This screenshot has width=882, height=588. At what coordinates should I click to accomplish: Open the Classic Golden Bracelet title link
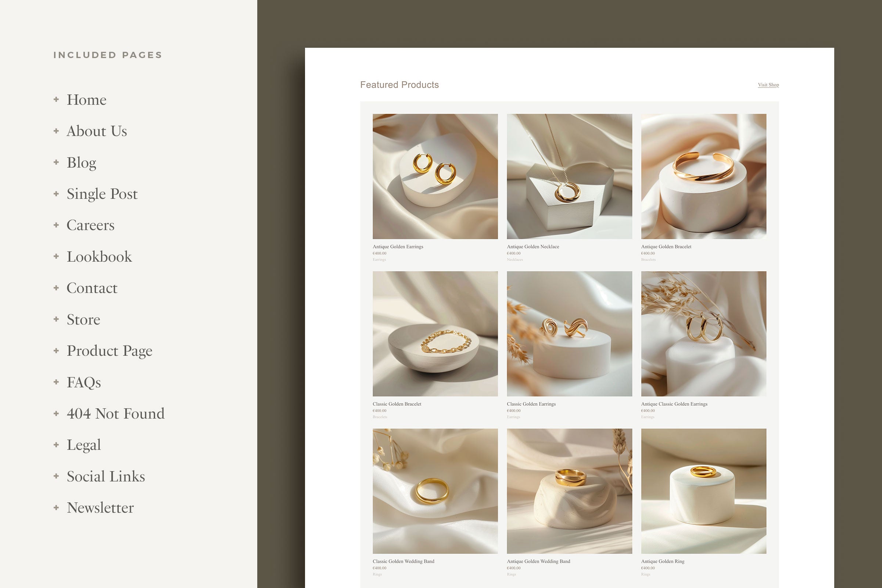click(x=397, y=404)
